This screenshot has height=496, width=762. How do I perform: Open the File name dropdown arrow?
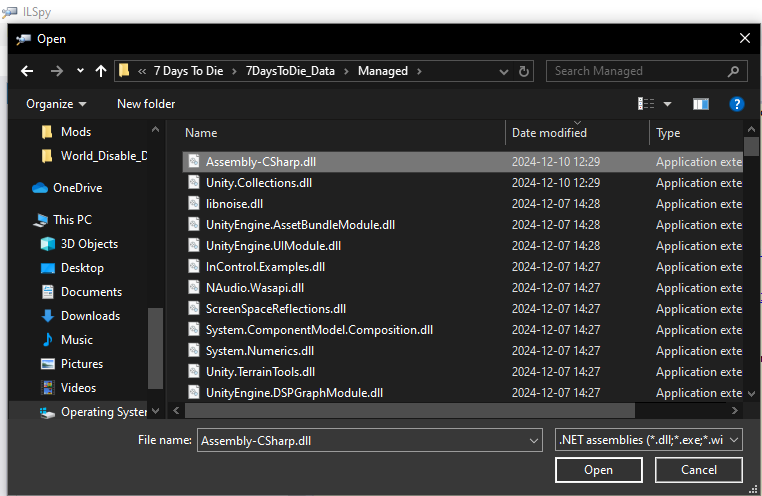[534, 441]
